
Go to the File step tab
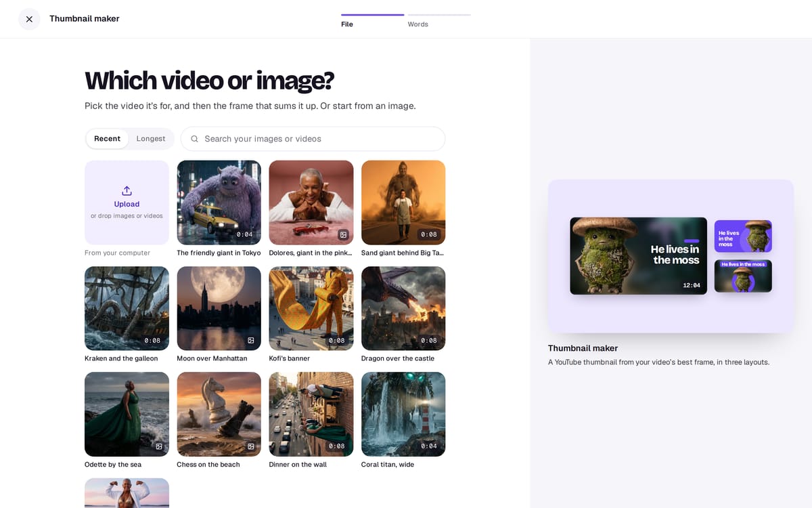point(372,20)
